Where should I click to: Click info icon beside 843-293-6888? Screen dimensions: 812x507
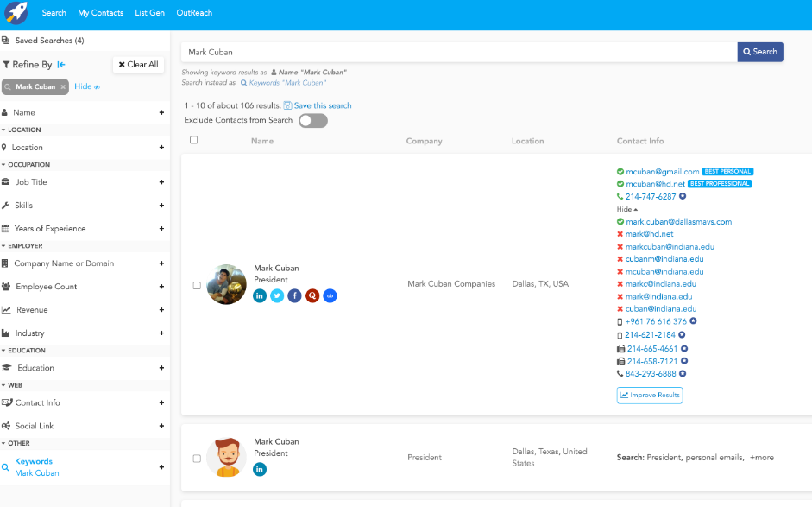click(683, 373)
